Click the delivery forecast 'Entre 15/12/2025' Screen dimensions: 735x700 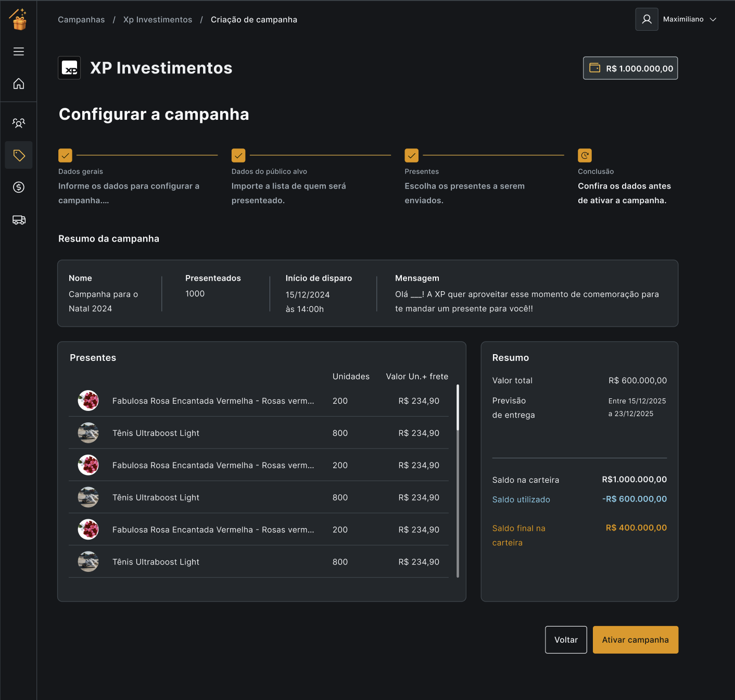pyautogui.click(x=637, y=401)
